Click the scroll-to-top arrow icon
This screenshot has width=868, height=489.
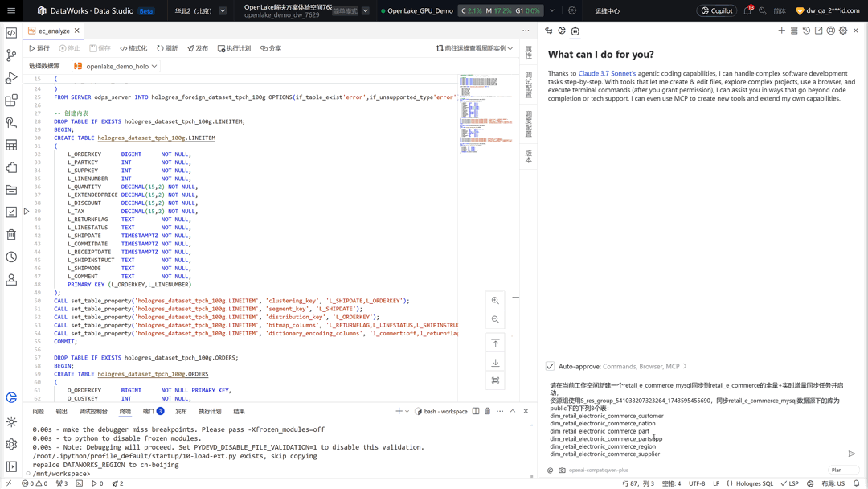(495, 343)
